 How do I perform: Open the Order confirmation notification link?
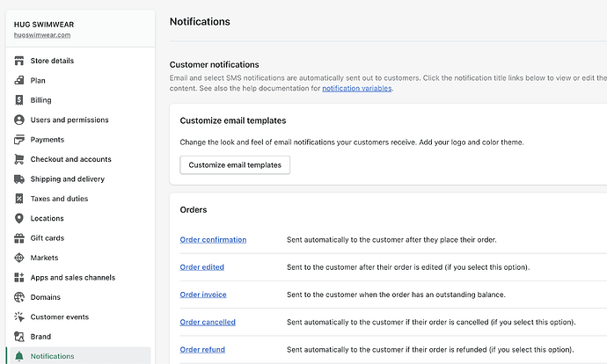click(213, 239)
